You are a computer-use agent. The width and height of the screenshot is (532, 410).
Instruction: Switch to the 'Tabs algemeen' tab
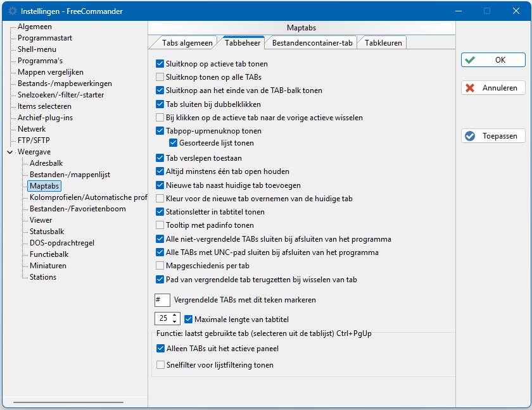(x=187, y=43)
